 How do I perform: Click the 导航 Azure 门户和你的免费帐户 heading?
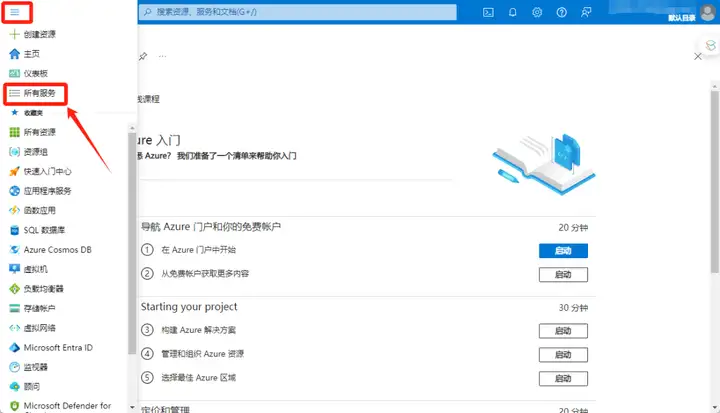[211, 226]
